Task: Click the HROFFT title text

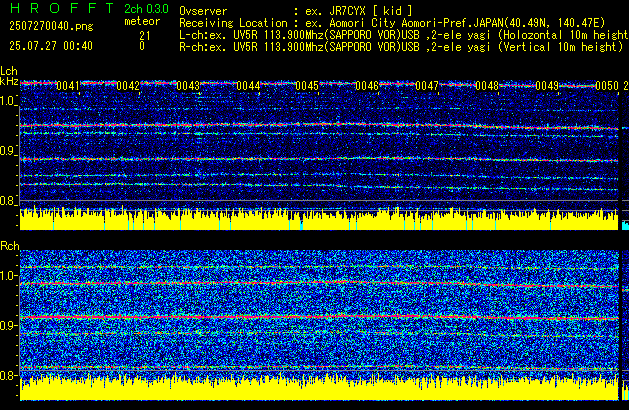Action: pyautogui.click(x=62, y=8)
